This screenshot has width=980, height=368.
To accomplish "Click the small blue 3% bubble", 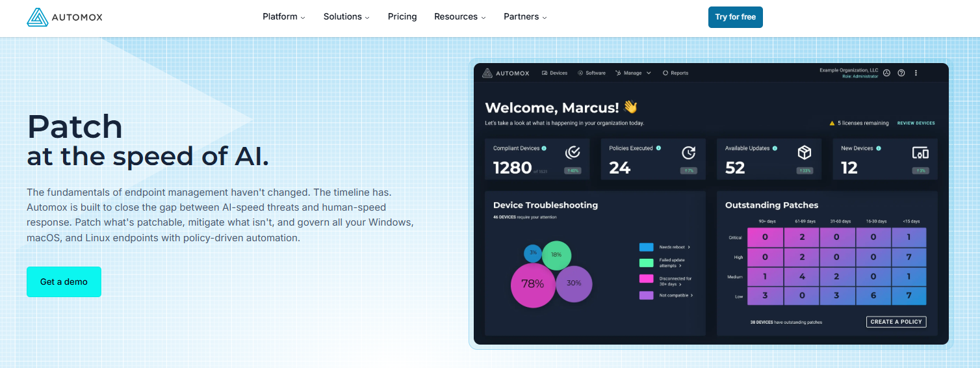I will pyautogui.click(x=533, y=253).
